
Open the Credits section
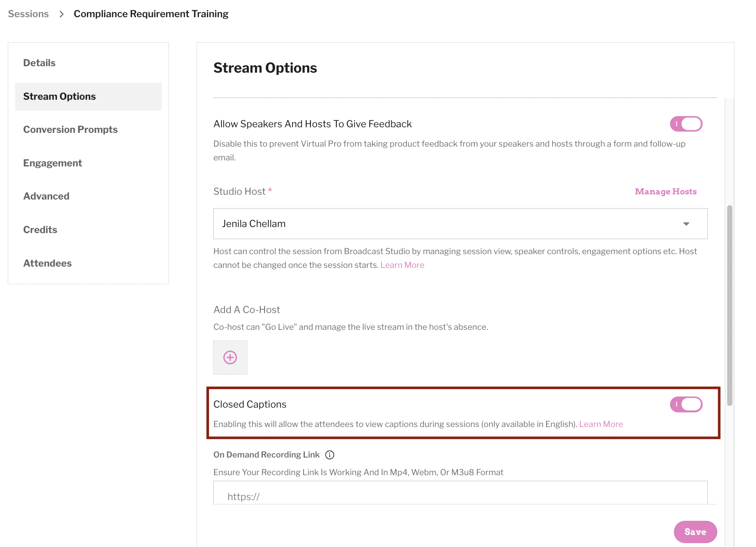(40, 230)
